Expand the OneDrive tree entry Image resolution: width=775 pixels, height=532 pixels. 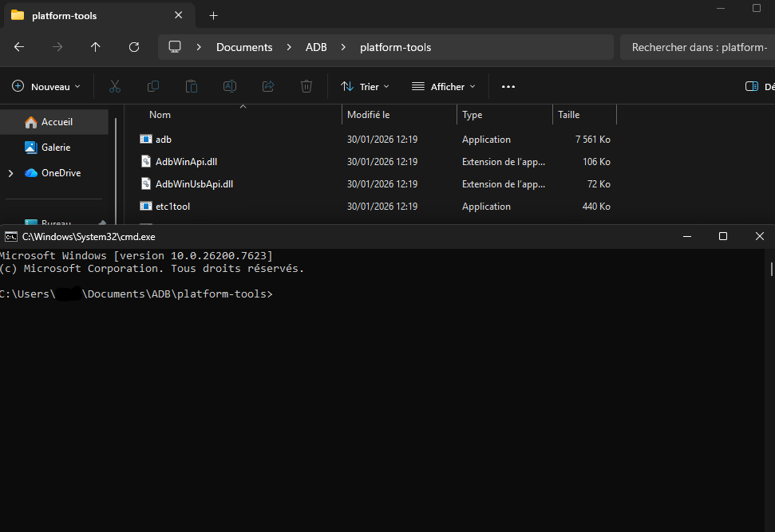(10, 172)
